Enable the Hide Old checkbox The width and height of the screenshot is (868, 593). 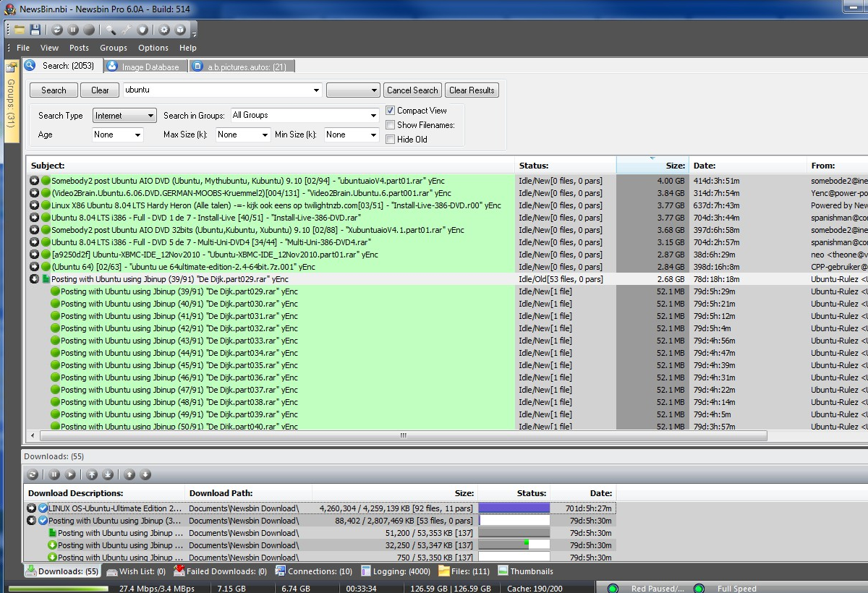[391, 140]
